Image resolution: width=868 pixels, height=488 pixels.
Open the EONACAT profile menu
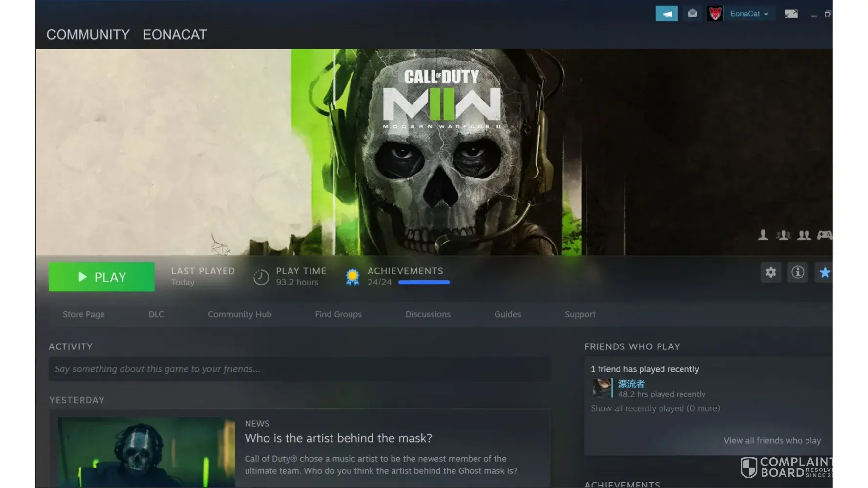[174, 35]
